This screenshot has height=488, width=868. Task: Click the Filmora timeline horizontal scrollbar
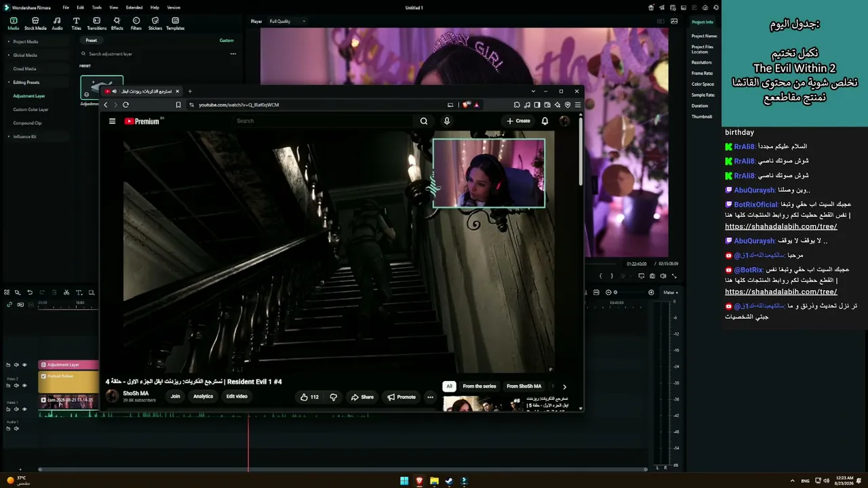tap(343, 469)
